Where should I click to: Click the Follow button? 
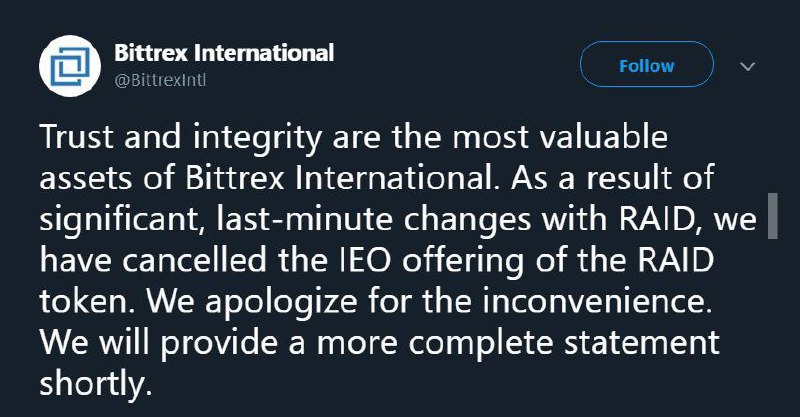[x=646, y=64]
